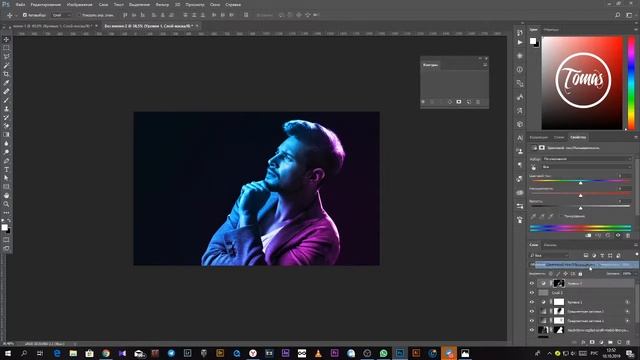Click the foreground color swatch in the toolbar
Screen dimensions: 640x360
pyautogui.click(x=4, y=227)
